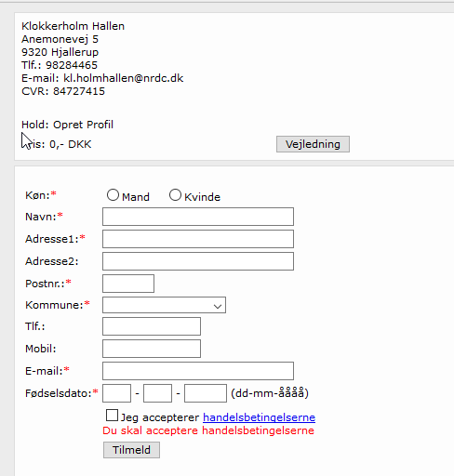Click the Kvinde label text

[203, 197]
